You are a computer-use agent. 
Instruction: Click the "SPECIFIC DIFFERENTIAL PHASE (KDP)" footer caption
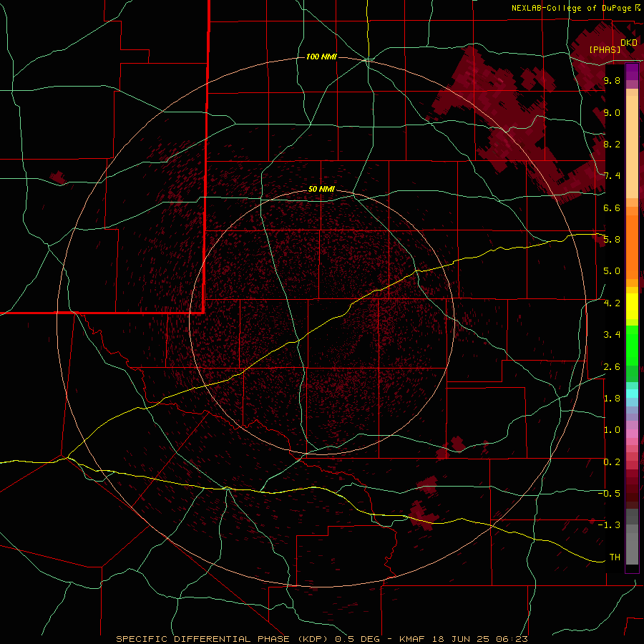[223, 639]
